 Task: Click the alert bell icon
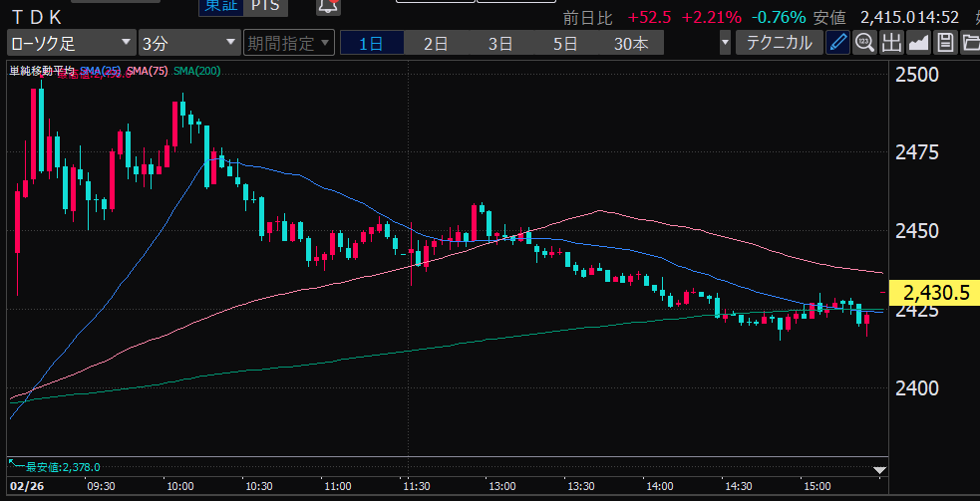click(x=326, y=6)
